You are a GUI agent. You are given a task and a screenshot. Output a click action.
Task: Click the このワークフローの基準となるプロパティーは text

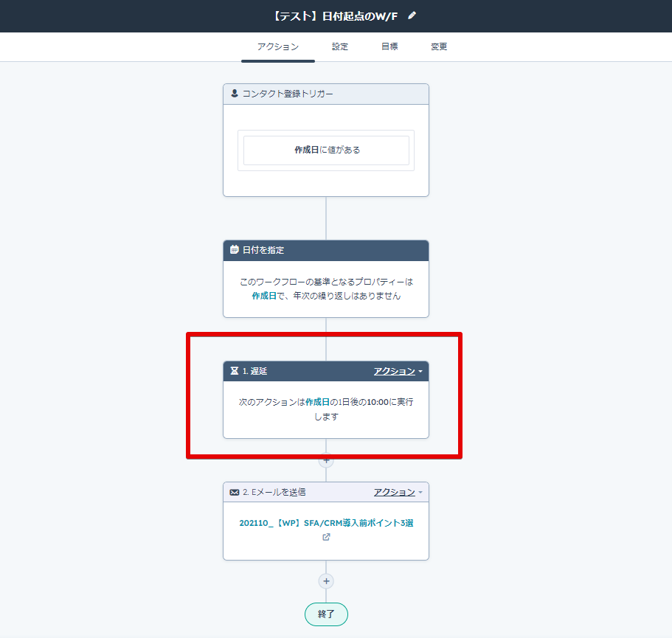click(x=326, y=282)
